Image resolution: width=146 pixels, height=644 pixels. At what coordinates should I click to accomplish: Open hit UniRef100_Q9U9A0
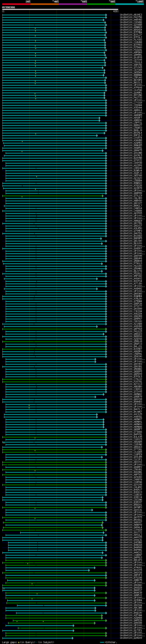click(131, 585)
